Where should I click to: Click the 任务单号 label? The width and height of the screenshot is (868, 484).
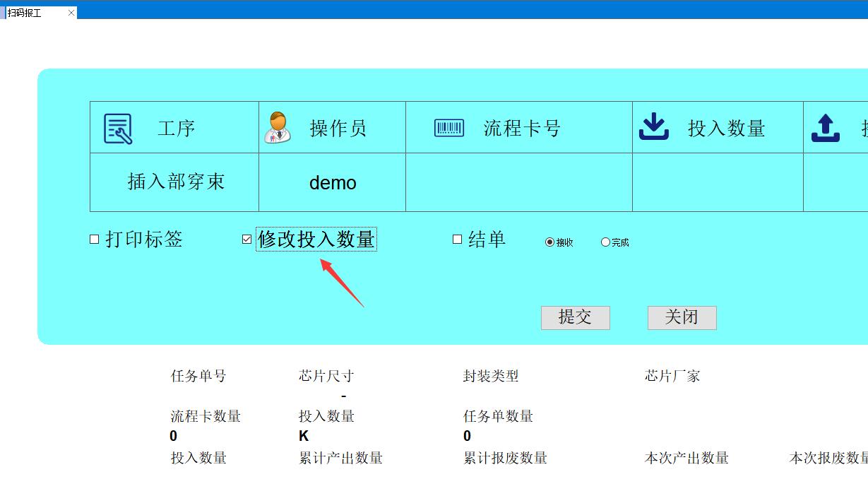point(198,376)
